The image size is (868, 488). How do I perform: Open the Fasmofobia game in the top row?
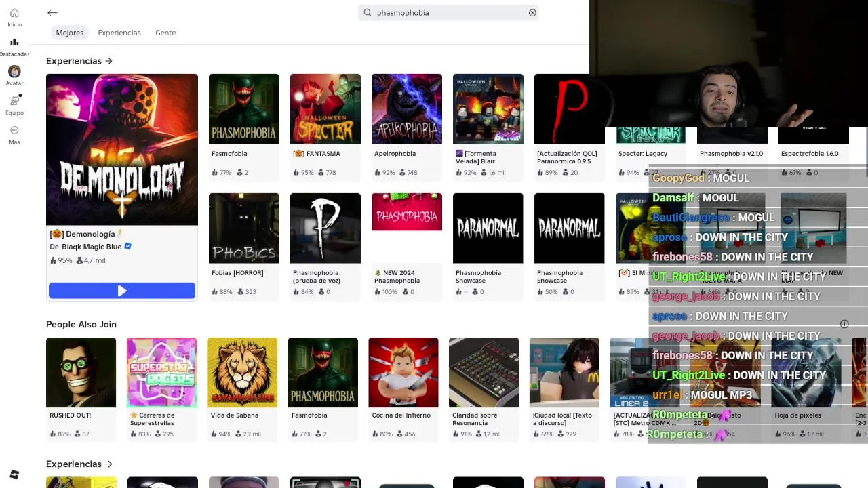[x=244, y=108]
